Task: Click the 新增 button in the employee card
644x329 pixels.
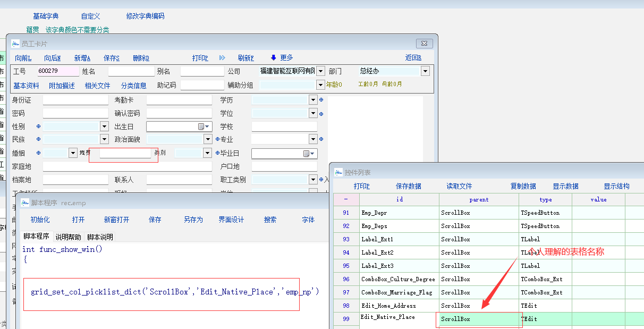Action: tap(82, 58)
